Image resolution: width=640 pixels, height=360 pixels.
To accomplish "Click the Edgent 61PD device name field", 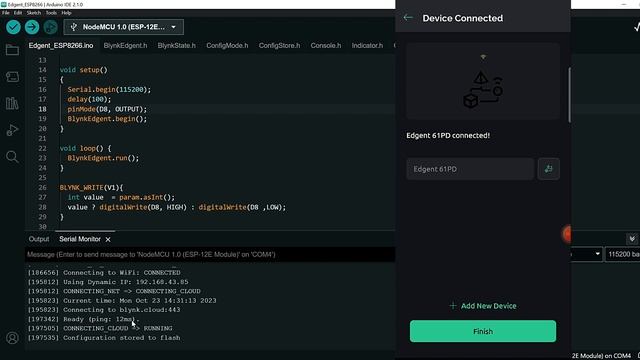I will point(470,169).
